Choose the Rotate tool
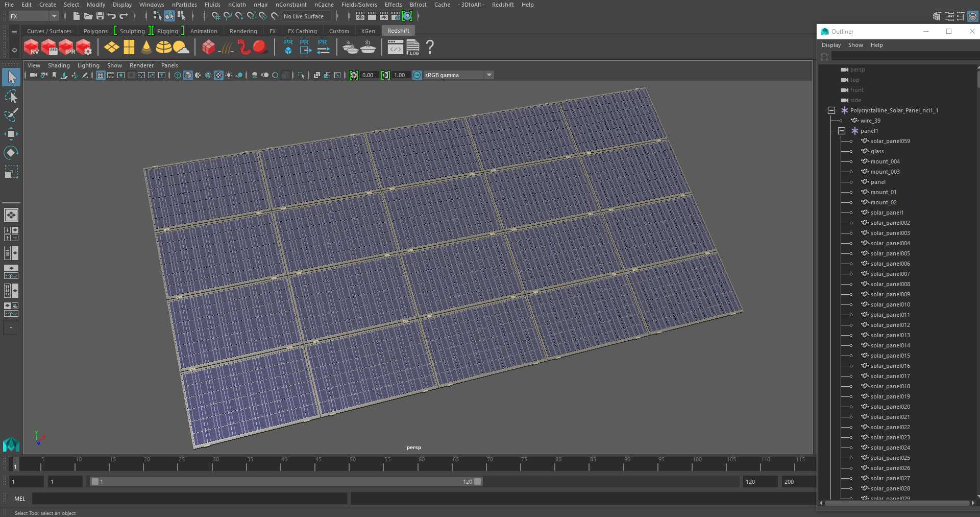 [11, 152]
